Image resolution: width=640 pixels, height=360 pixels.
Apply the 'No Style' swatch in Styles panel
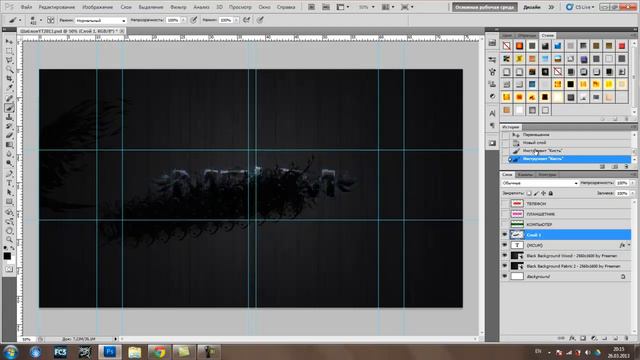(x=506, y=46)
